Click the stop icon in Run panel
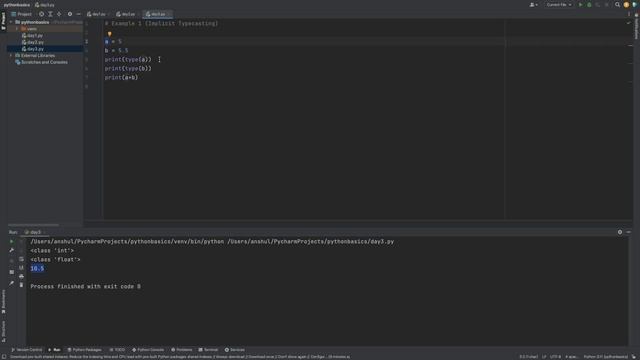 (11, 260)
